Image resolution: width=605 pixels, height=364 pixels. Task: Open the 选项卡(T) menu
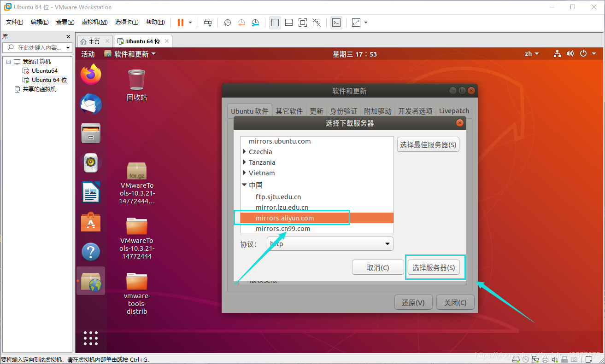coord(127,22)
